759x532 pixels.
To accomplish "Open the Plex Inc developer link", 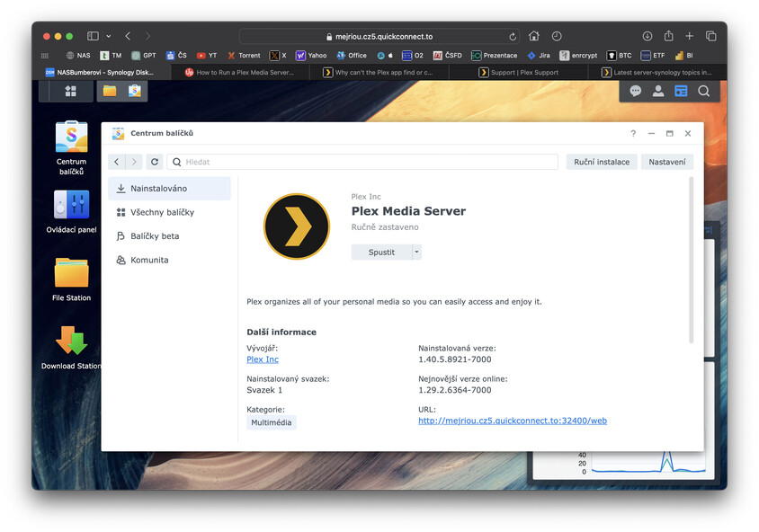I will pos(263,359).
